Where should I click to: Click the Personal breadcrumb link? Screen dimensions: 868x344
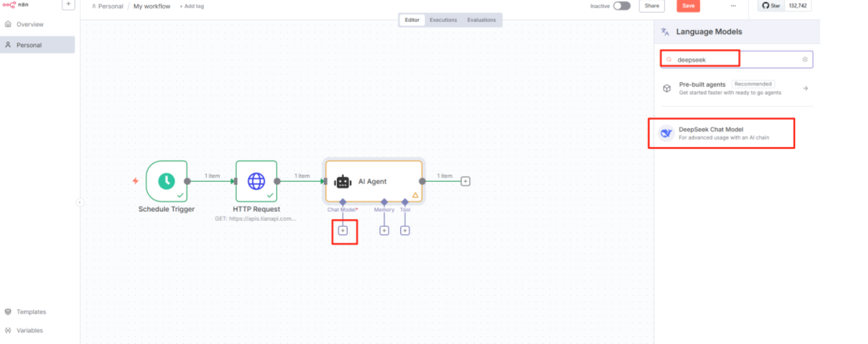[108, 6]
